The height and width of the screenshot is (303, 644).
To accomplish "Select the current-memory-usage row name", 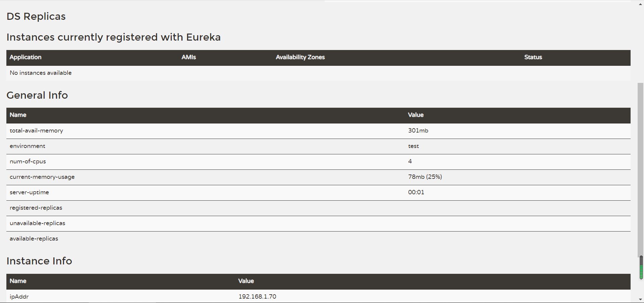I will click(x=42, y=177).
